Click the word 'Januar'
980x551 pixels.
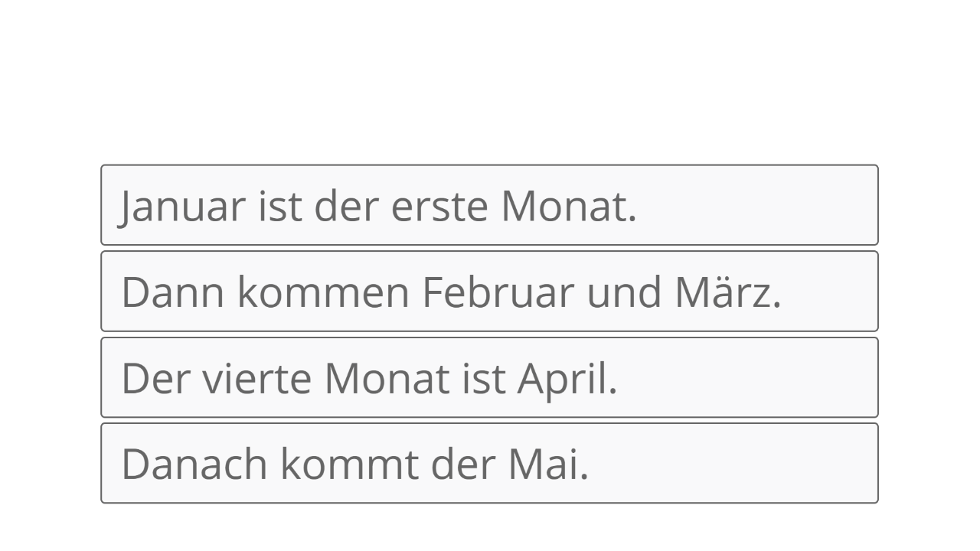click(x=182, y=207)
